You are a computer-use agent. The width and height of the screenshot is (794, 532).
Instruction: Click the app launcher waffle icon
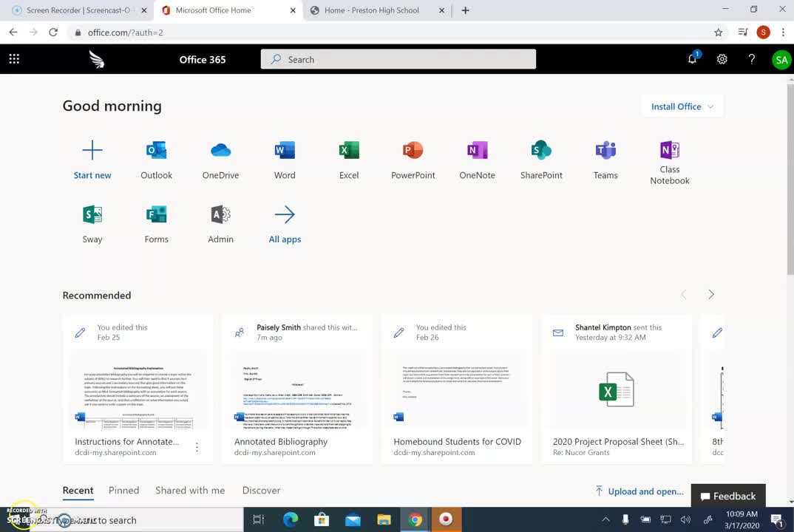(13, 58)
